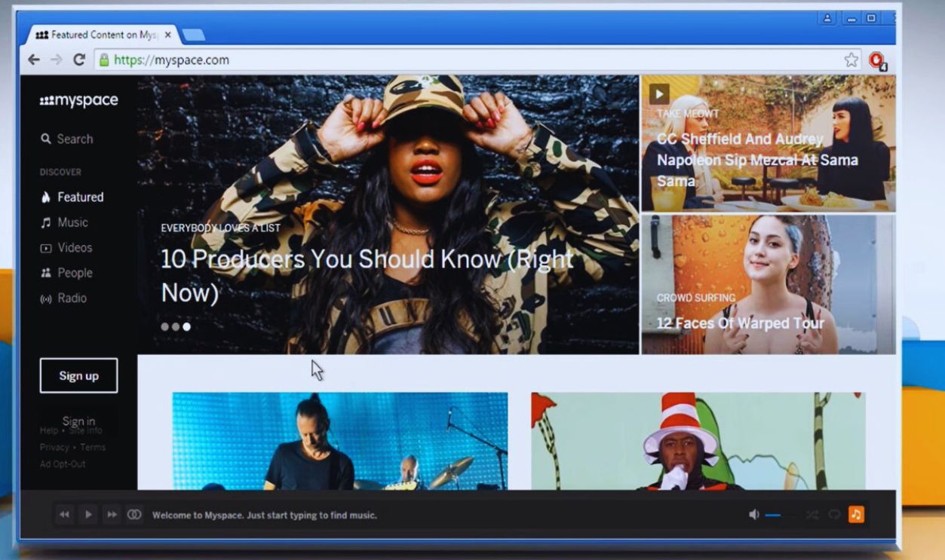Open the chat bubble icon in the player bar

pos(834,514)
